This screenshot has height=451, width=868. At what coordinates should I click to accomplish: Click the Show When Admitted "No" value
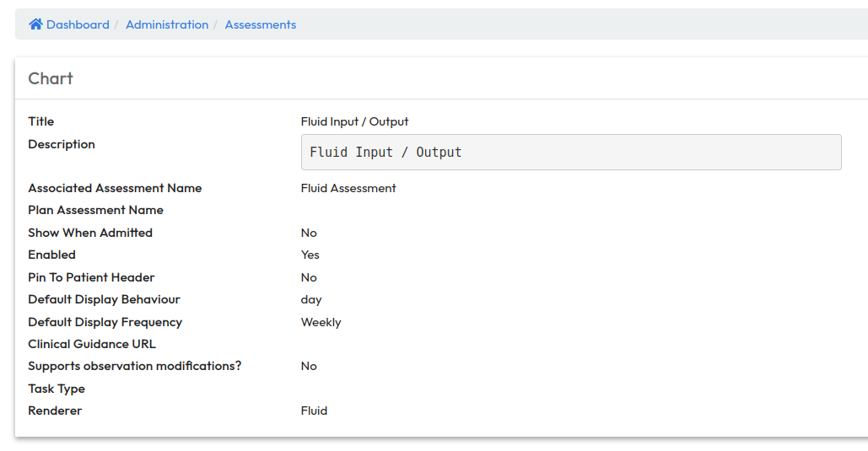[x=309, y=233]
